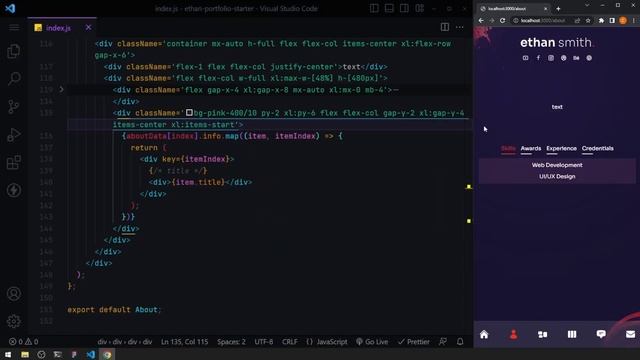Screen dimensions: 640x360
Task: Open errors and warnings count in status bar
Action: (24, 342)
